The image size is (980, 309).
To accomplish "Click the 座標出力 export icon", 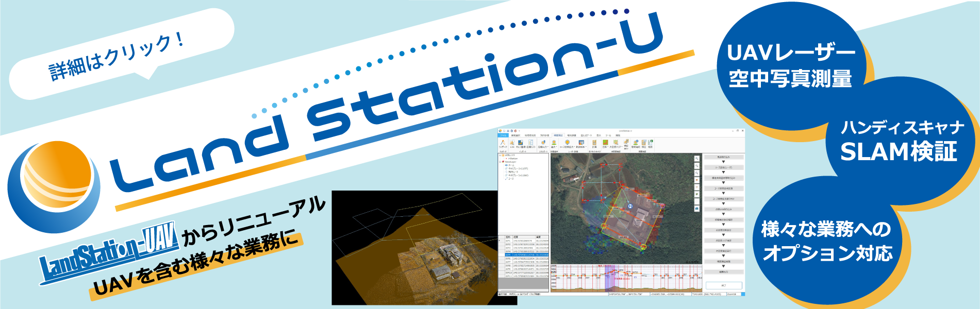I will pos(543,144).
